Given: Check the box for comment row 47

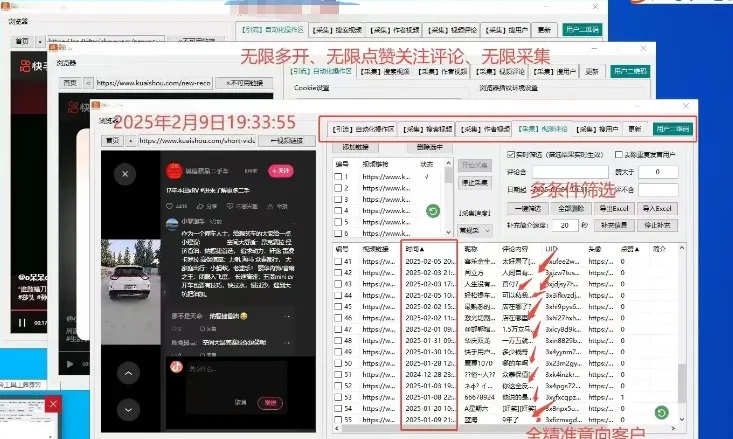Looking at the screenshot, I should pos(340,327).
